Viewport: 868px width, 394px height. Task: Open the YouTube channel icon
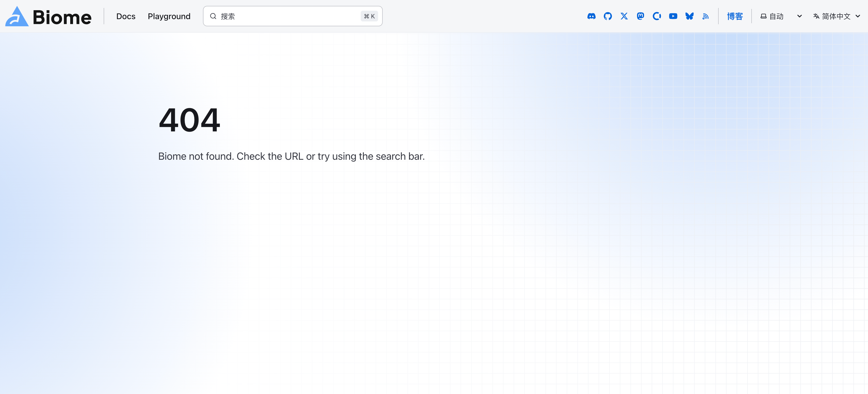(673, 16)
